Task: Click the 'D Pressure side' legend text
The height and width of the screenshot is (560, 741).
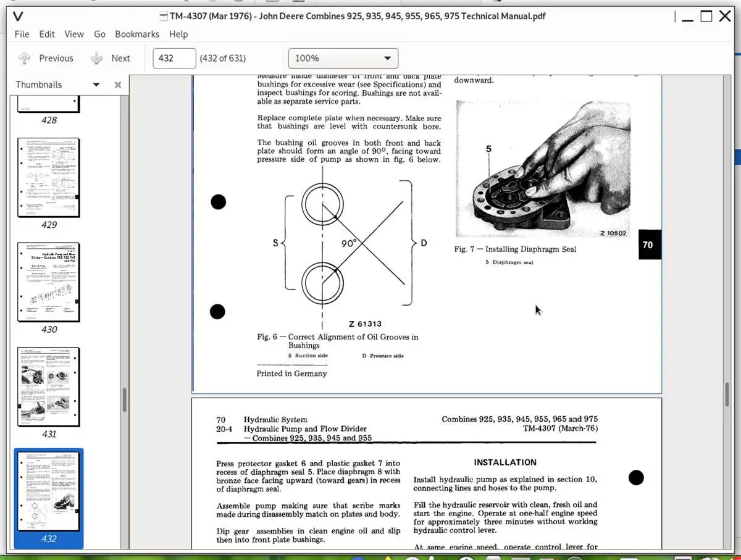Action: tap(383, 356)
